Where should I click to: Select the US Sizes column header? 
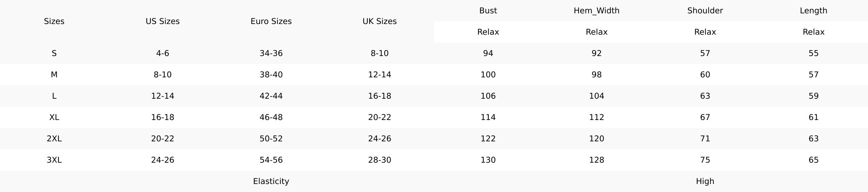tap(162, 21)
